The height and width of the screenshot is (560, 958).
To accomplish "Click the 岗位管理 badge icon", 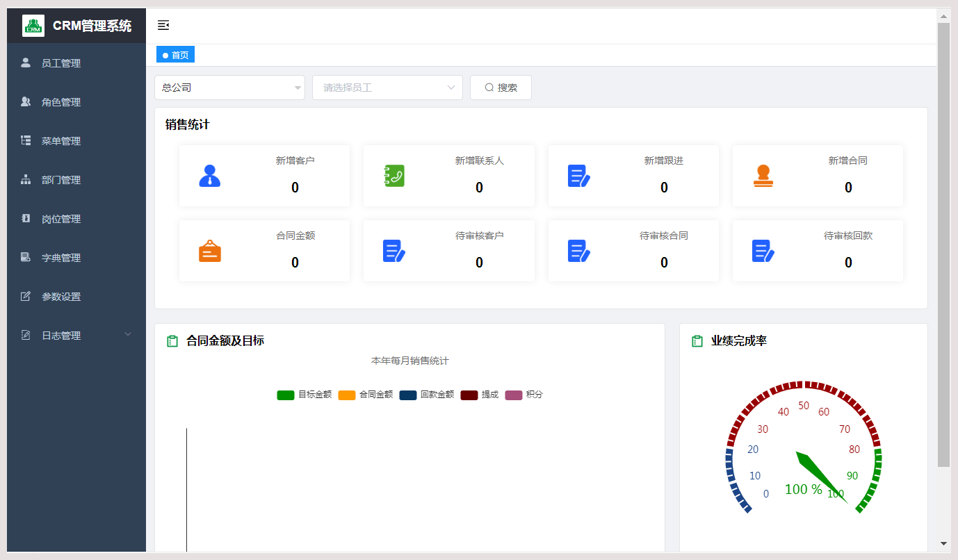I will [26, 219].
